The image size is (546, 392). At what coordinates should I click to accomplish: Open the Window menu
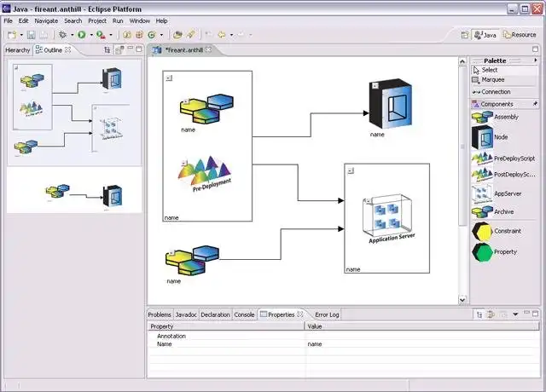[140, 20]
